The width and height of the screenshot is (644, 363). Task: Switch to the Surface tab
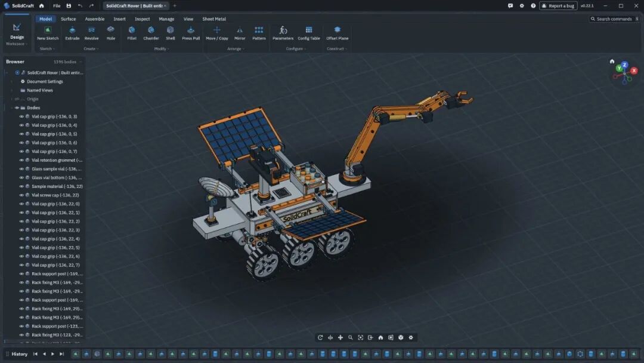(x=68, y=19)
